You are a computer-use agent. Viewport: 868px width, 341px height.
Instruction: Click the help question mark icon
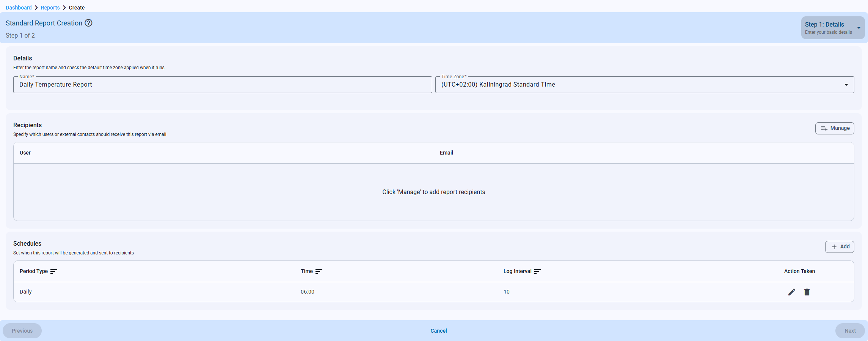[x=88, y=23]
